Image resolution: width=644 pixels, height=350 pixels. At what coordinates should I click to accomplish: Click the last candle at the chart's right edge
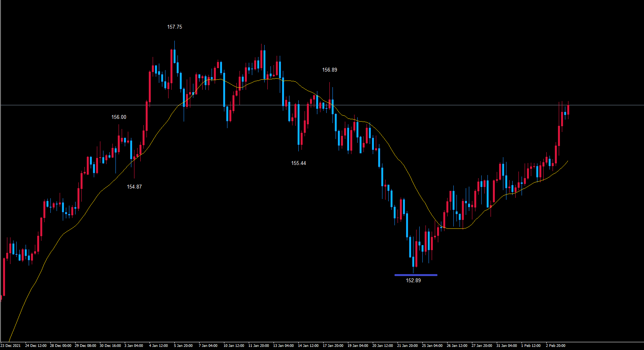tap(568, 108)
